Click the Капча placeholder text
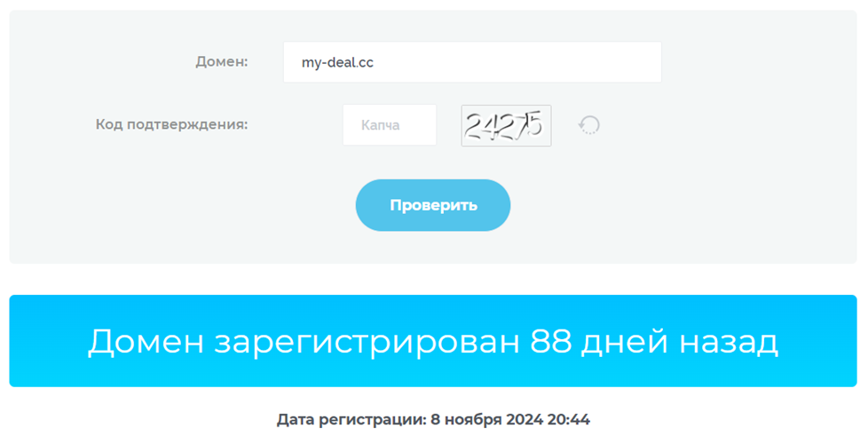This screenshot has height=444, width=868. pyautogui.click(x=380, y=125)
